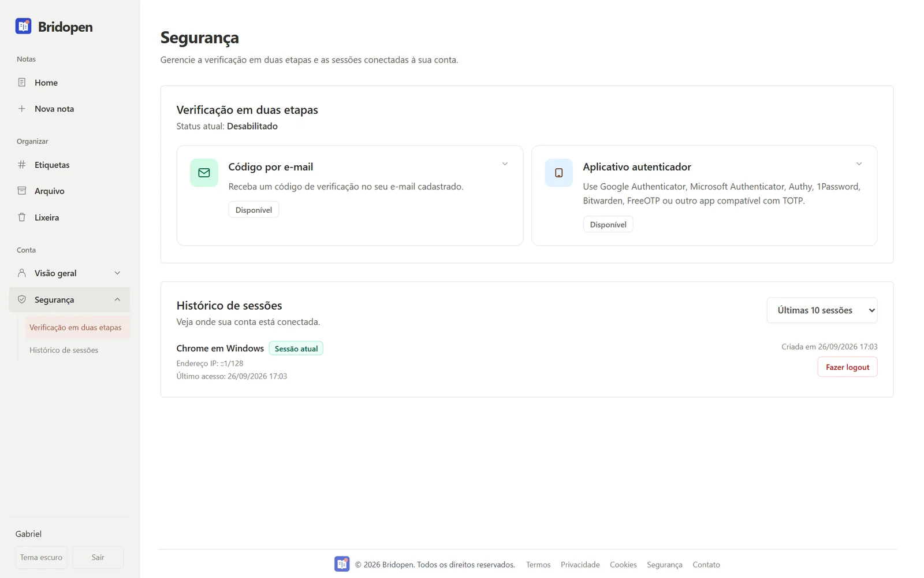924x578 pixels.
Task: Click Arquivo label in sidebar
Action: click(x=50, y=191)
